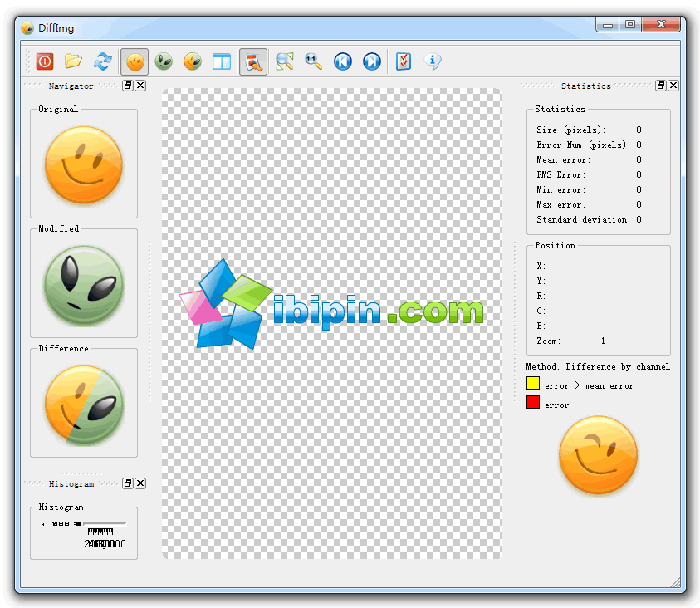Click the 'Min error:' statistic label
700x608 pixels.
click(560, 189)
